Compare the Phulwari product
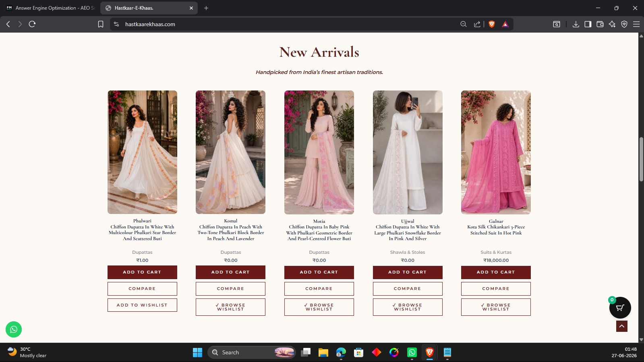 (x=142, y=289)
